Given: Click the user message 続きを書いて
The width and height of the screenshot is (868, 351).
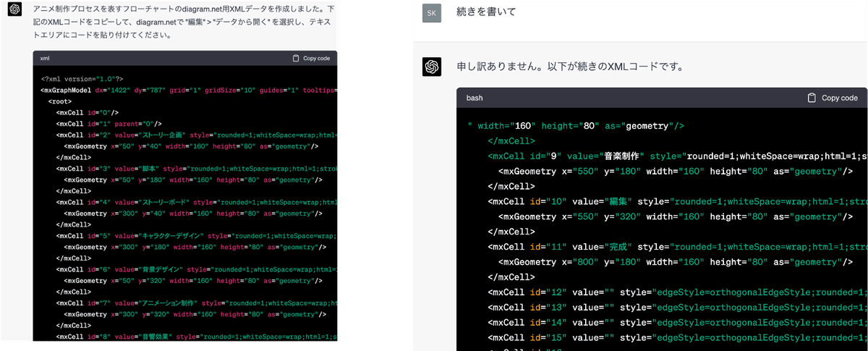Looking at the screenshot, I should coord(487,12).
